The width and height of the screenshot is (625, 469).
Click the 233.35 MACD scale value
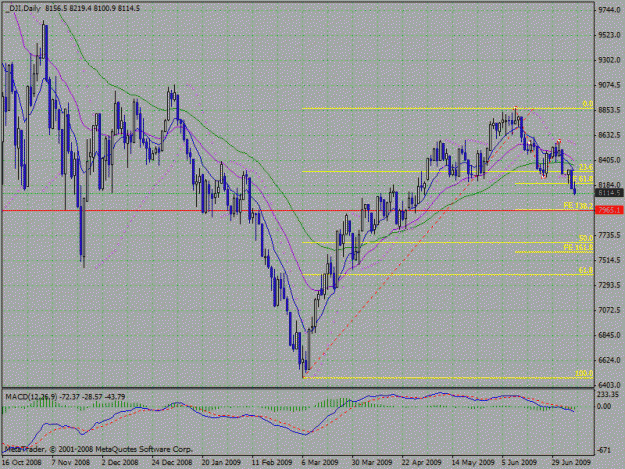point(608,394)
